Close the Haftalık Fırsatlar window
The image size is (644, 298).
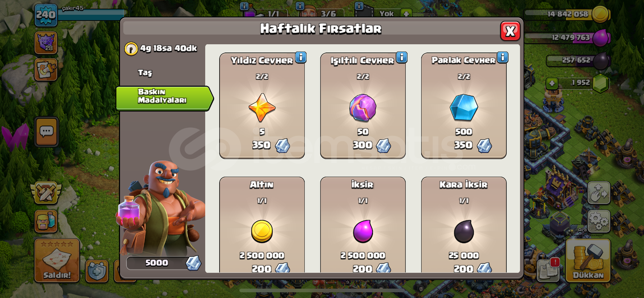pyautogui.click(x=510, y=31)
